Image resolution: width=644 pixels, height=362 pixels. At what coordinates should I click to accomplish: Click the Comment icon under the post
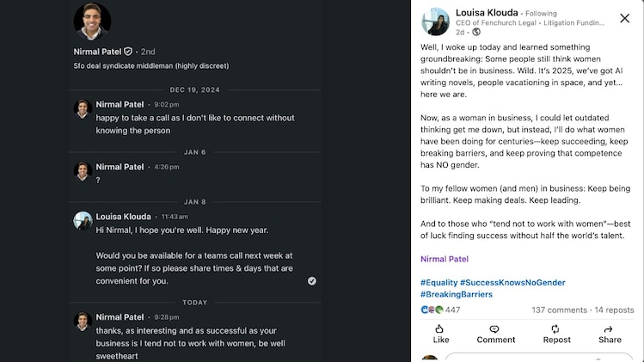tap(495, 334)
